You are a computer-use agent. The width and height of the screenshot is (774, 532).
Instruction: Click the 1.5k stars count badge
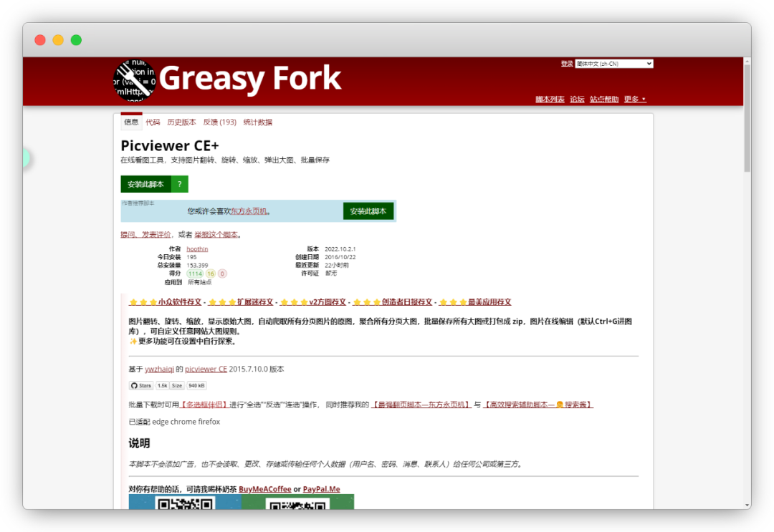[163, 385]
